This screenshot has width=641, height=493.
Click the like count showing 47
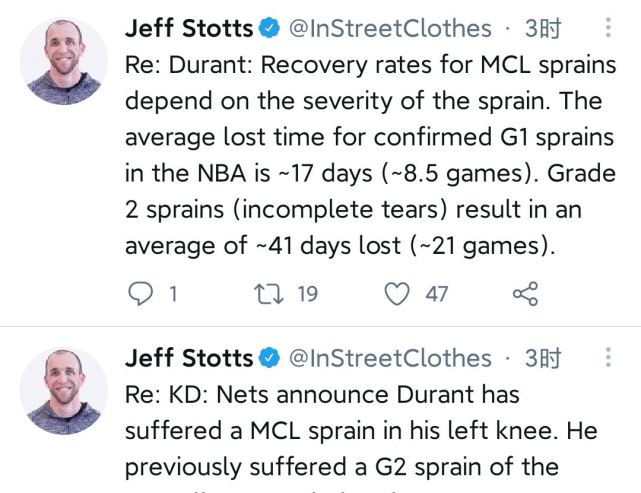(437, 294)
